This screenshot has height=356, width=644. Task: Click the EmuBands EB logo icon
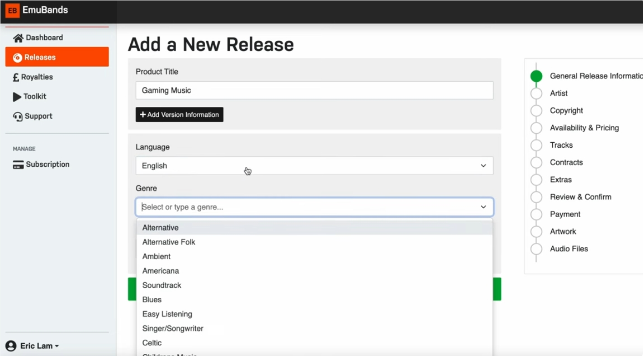click(12, 10)
